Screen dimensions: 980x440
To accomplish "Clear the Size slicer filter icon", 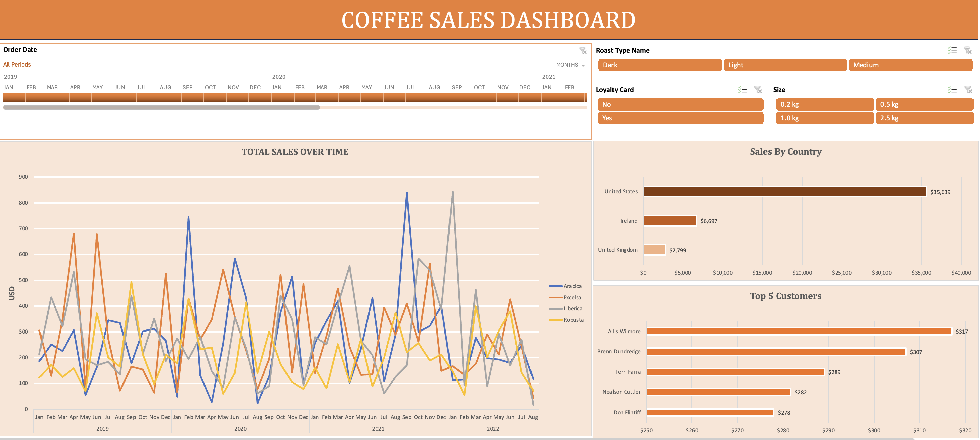I will [968, 90].
